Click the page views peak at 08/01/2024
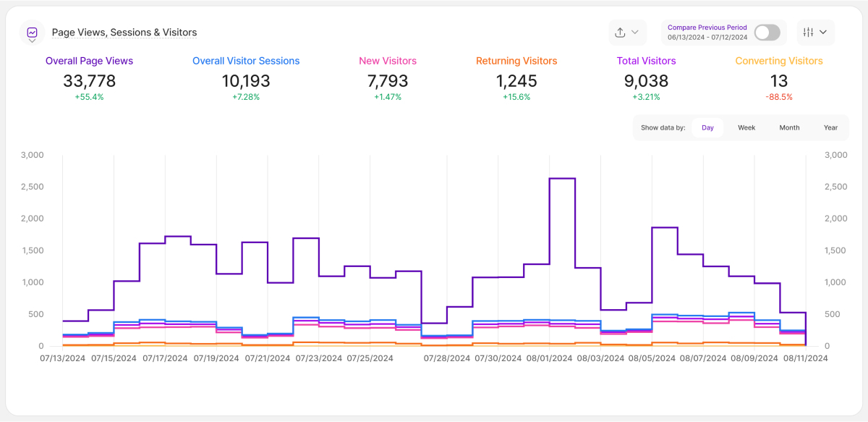Image resolution: width=868 pixels, height=422 pixels. 562,179
